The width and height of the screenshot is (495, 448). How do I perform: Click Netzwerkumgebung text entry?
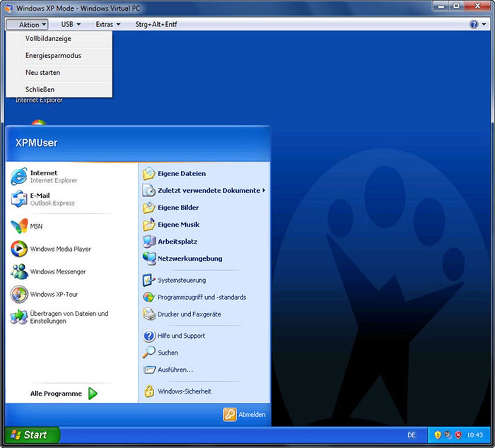[190, 259]
